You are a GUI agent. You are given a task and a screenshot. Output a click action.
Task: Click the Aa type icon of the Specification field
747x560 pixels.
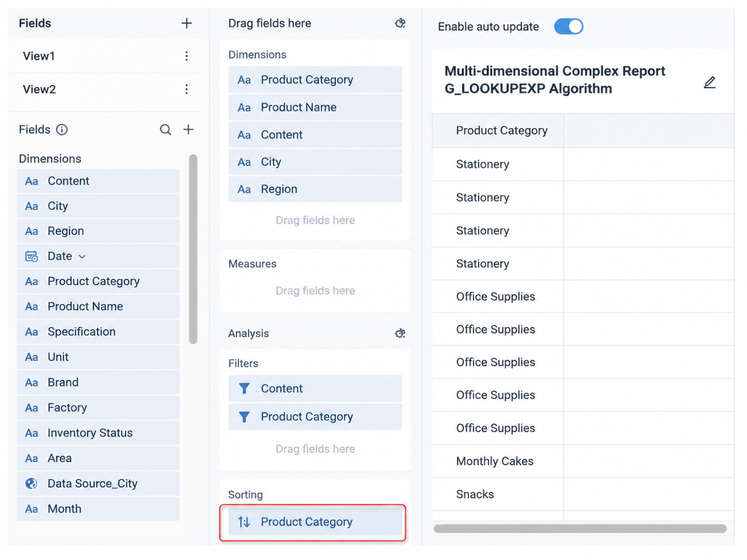point(31,332)
